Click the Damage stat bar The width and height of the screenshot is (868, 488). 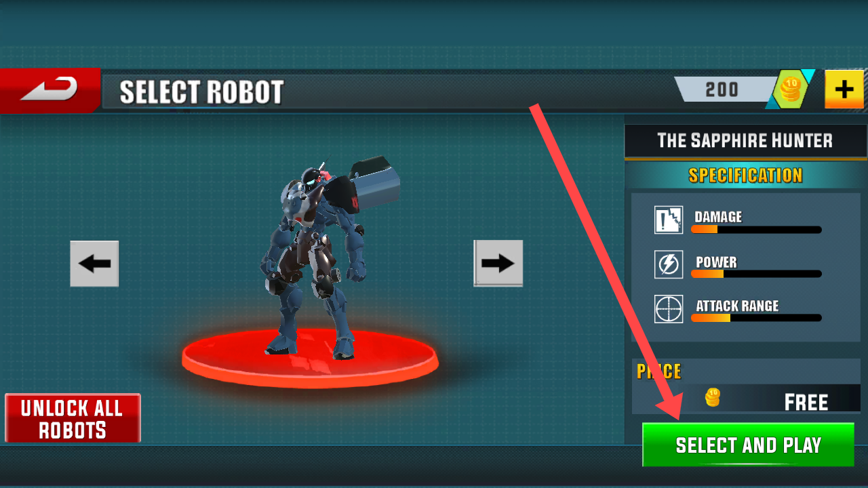(x=756, y=230)
